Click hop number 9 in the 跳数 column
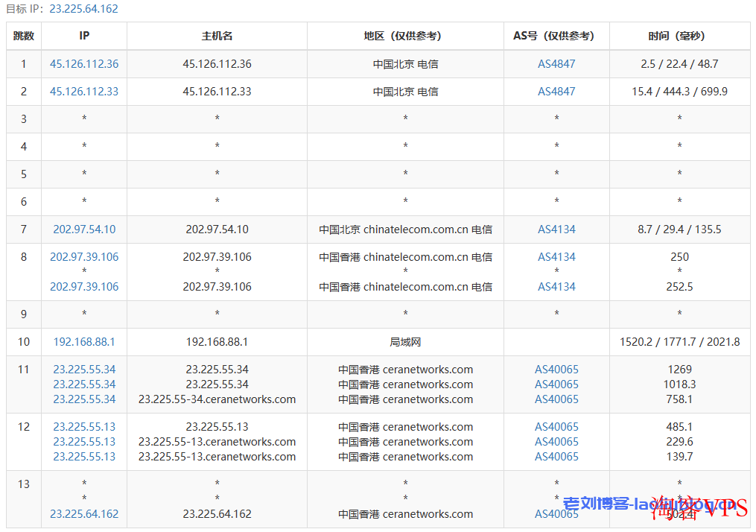 [24, 314]
